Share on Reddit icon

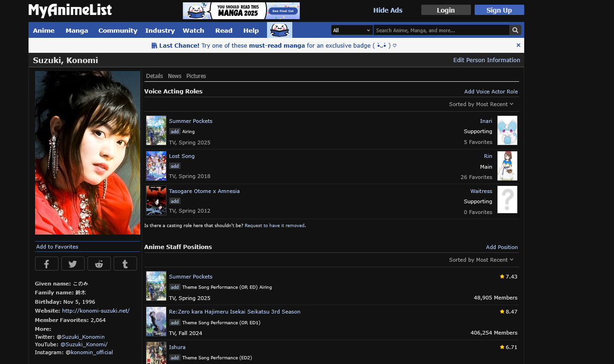99,264
